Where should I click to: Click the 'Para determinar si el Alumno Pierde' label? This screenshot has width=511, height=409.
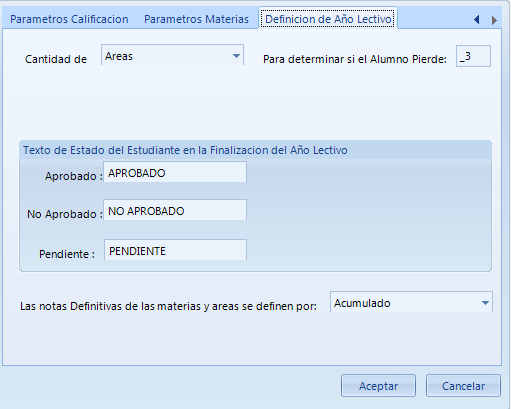355,59
